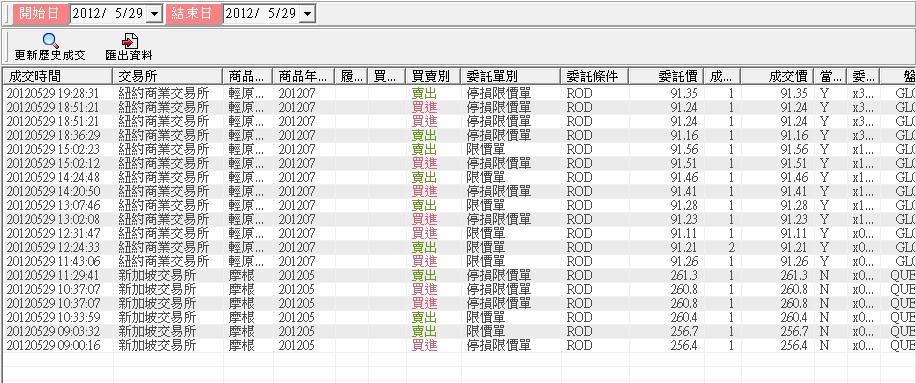Viewport: 916px width, 383px height.
Task: Sort by the 交易所 column header
Action: coord(167,76)
